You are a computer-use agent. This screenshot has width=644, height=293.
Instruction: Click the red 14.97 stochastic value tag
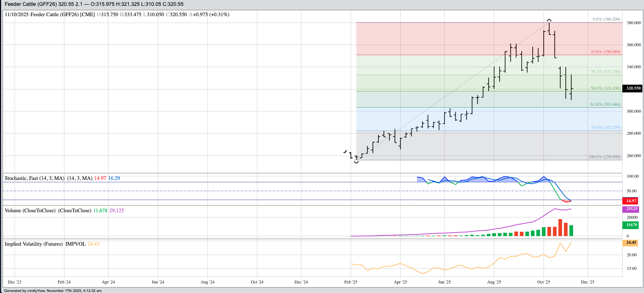(631, 201)
